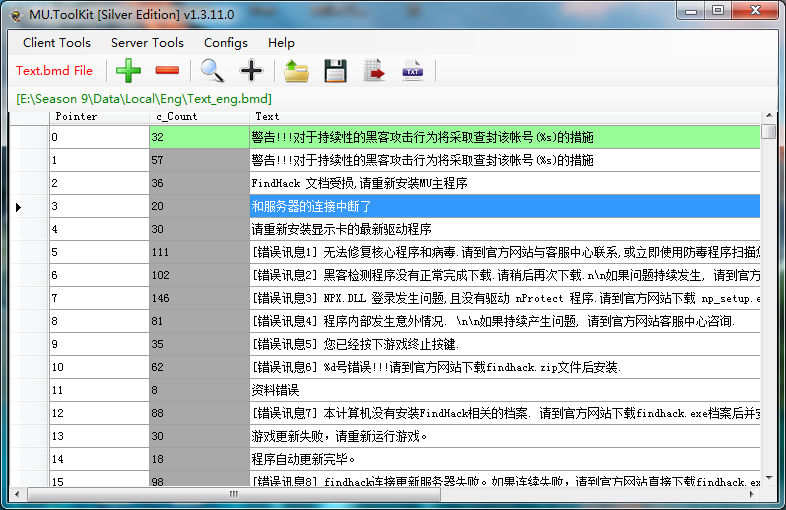786x510 pixels.
Task: Click the Text.bmd File label
Action: coord(54,71)
